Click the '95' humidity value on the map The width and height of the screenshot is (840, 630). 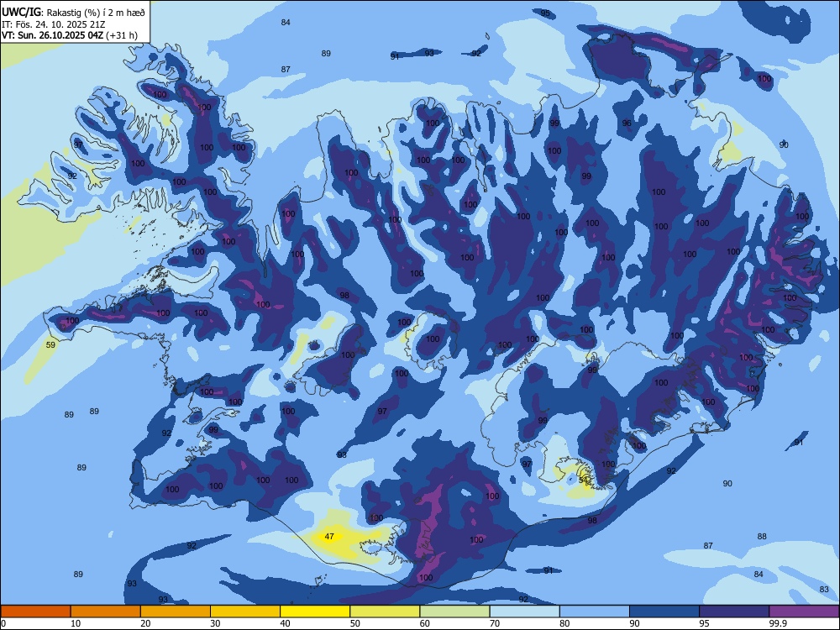click(x=545, y=13)
